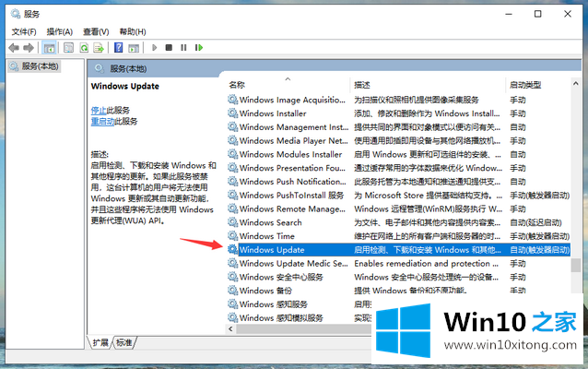Select the Windows Search service row
The image size is (588, 369).
[270, 222]
